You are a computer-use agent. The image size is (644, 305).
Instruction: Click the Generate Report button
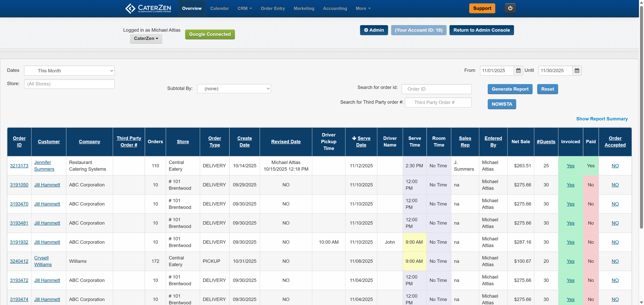pyautogui.click(x=510, y=89)
